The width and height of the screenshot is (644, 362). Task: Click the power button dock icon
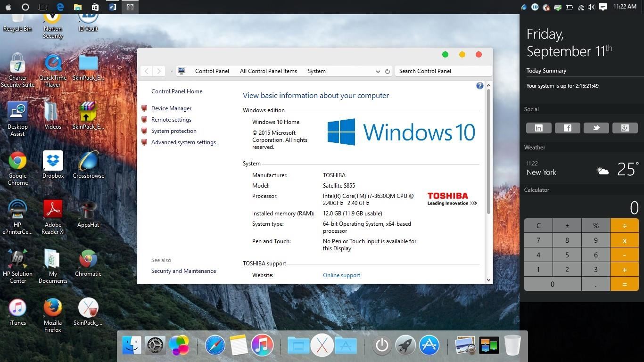tap(381, 346)
